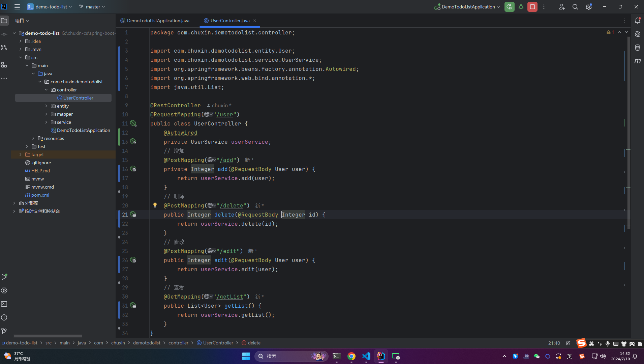Open the main hamburger menu
The image size is (644, 364).
(17, 7)
